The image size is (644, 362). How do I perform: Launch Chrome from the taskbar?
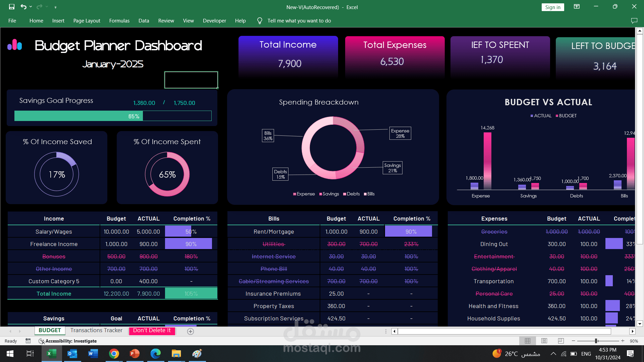[114, 354]
